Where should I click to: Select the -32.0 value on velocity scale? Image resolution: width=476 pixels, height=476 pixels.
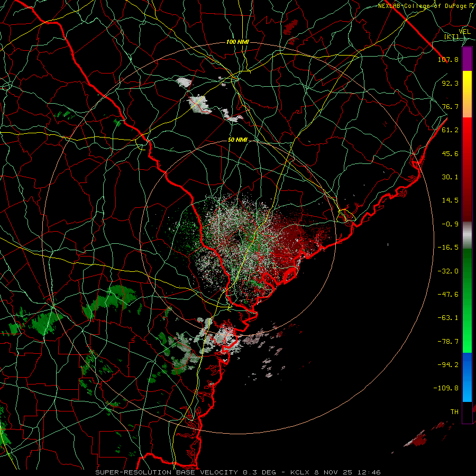448,271
